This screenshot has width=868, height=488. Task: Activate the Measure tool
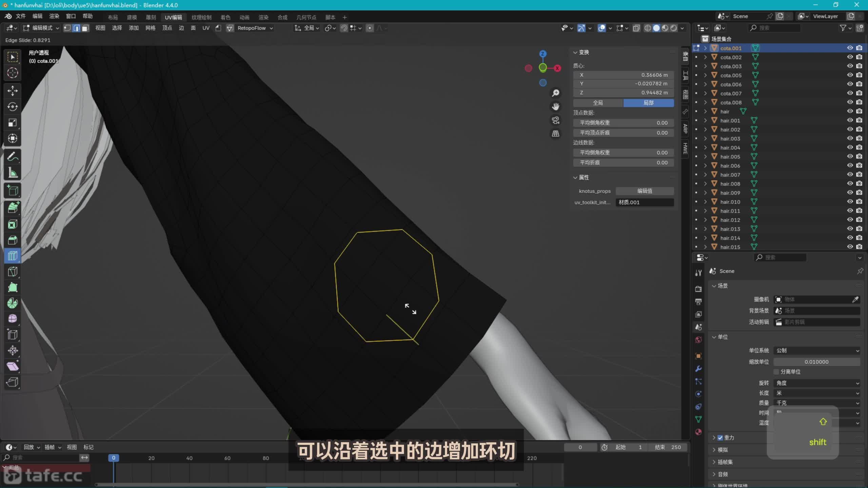coord(12,172)
